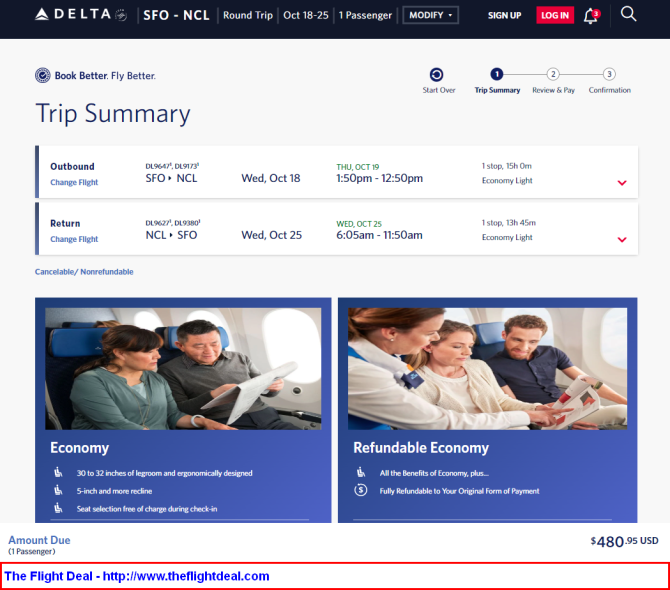Click seat icon beside recline feature
The height and width of the screenshot is (590, 670).
point(58,490)
